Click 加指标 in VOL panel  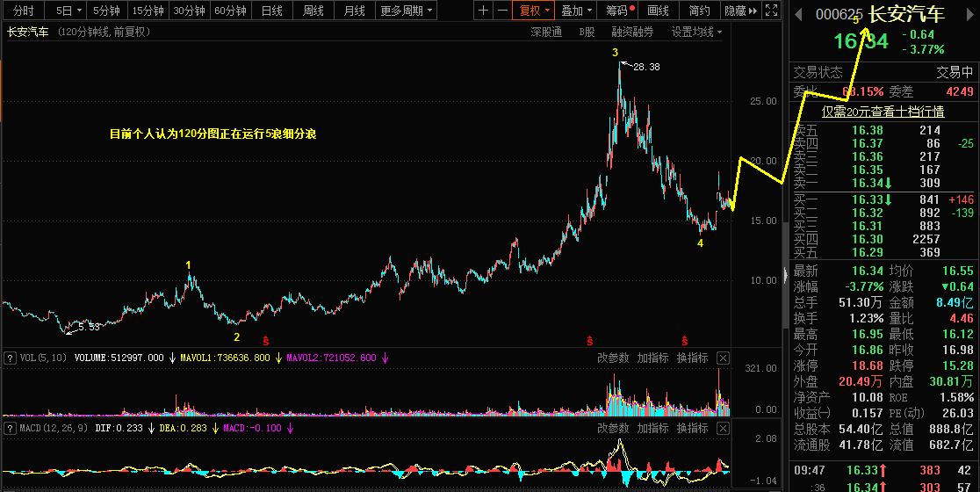652,358
